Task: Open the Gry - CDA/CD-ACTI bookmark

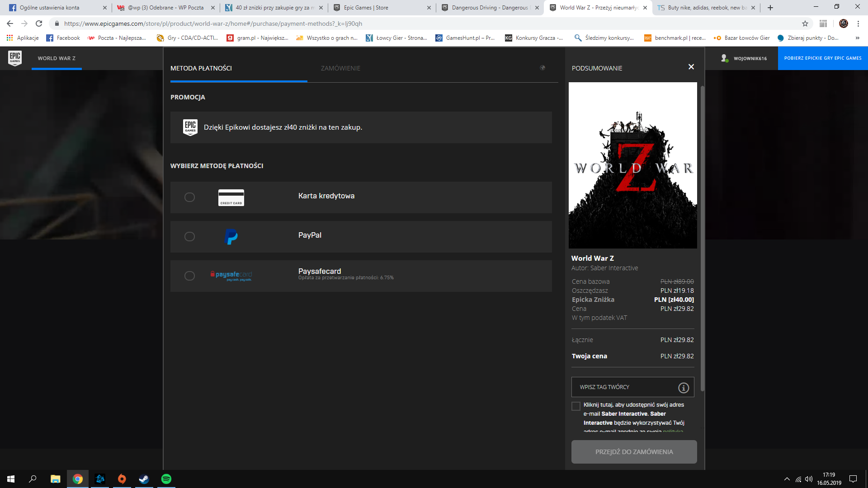Action: coord(188,38)
